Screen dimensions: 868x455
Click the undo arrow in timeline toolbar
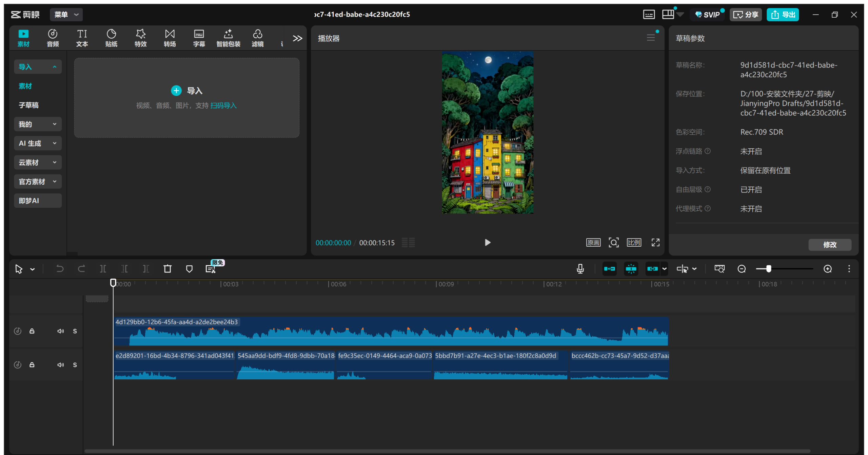[x=60, y=269]
